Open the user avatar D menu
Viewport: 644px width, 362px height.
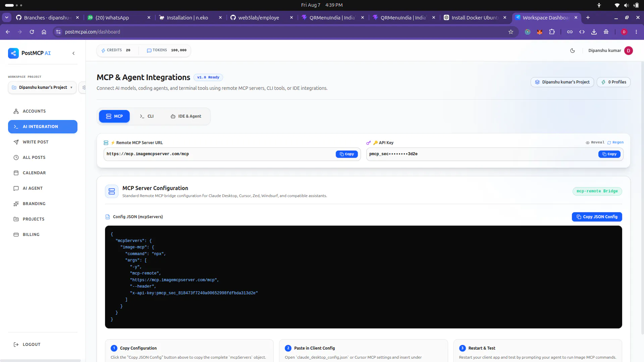click(x=629, y=51)
